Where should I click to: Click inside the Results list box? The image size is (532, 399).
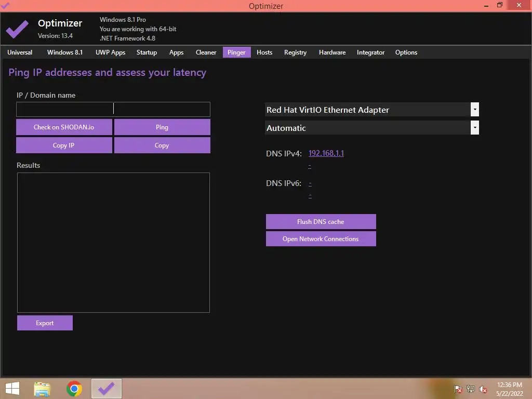(x=113, y=243)
